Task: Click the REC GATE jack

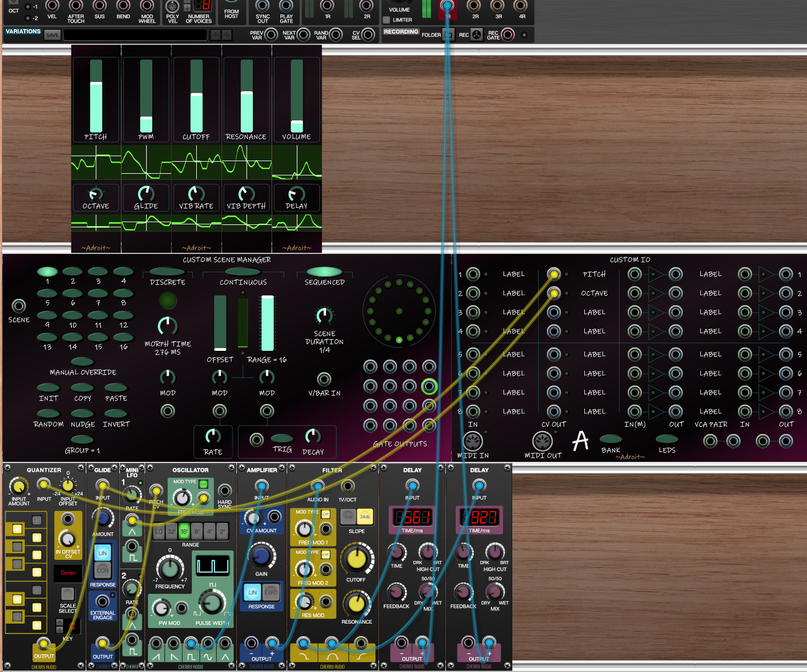Action: [x=508, y=35]
